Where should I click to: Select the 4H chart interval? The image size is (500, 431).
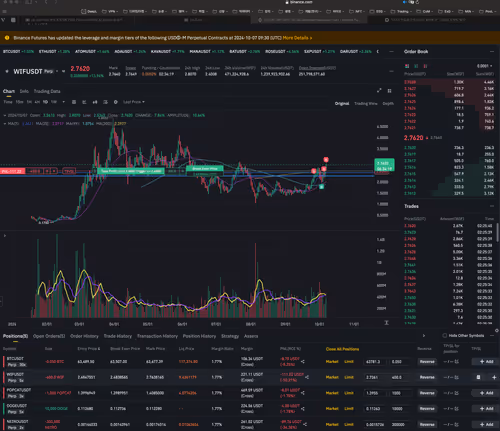coord(37,102)
